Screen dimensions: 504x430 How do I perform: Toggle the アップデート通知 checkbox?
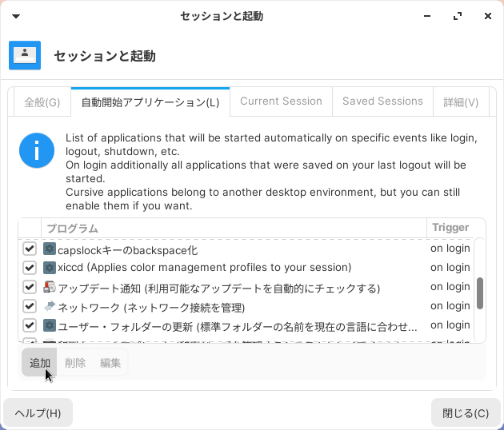30,287
